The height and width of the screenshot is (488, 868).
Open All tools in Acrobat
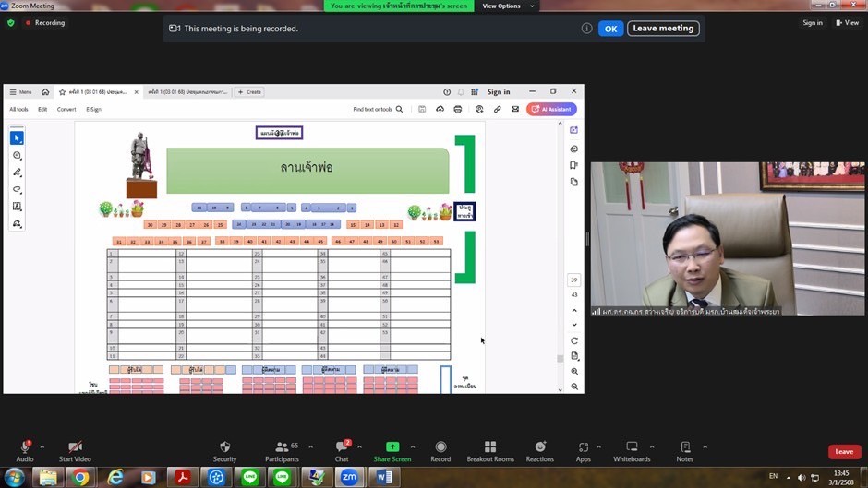click(x=18, y=109)
